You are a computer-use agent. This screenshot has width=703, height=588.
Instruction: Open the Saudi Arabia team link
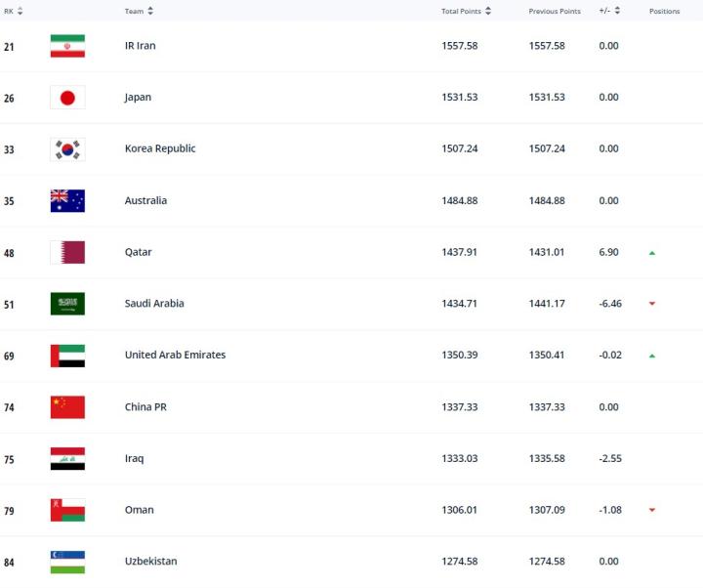pyautogui.click(x=154, y=303)
